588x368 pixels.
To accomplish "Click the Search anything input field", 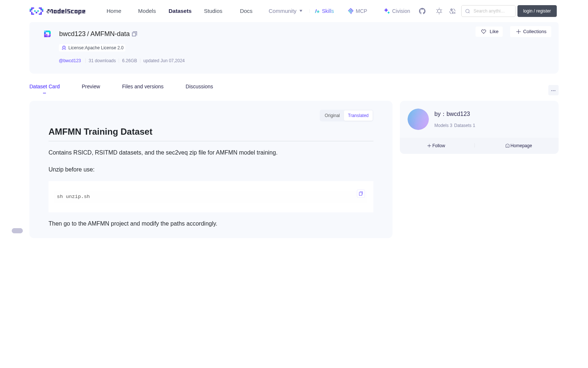I will click(x=488, y=11).
